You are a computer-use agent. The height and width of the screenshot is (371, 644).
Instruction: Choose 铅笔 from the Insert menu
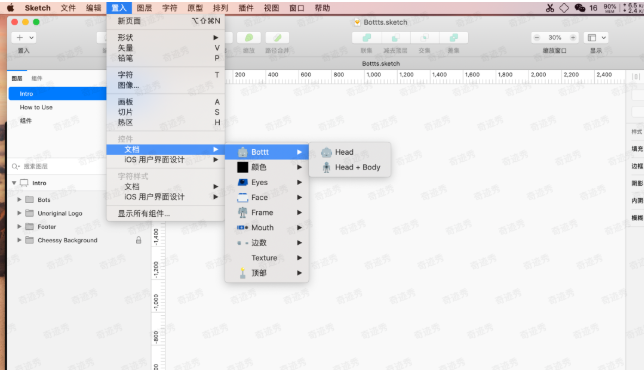pos(166,58)
